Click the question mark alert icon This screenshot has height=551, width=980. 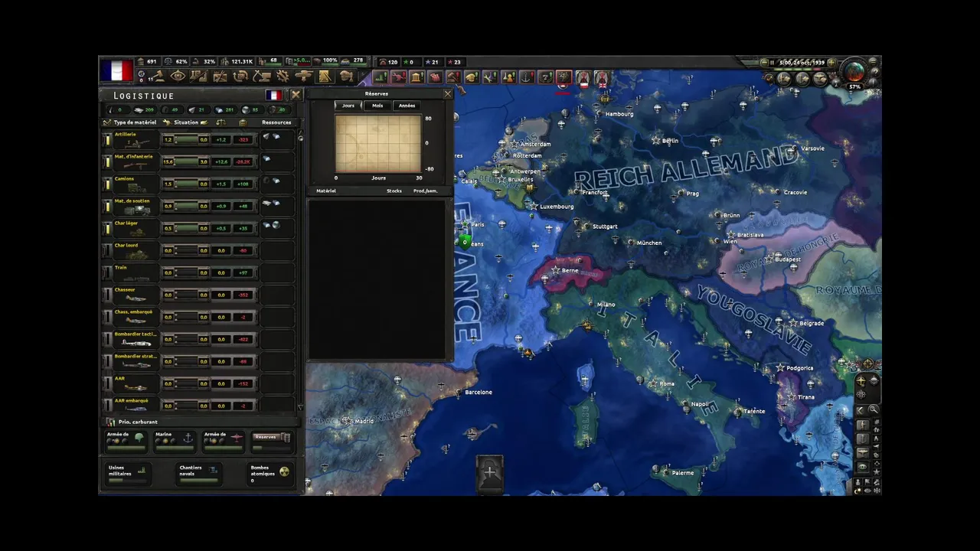545,77
